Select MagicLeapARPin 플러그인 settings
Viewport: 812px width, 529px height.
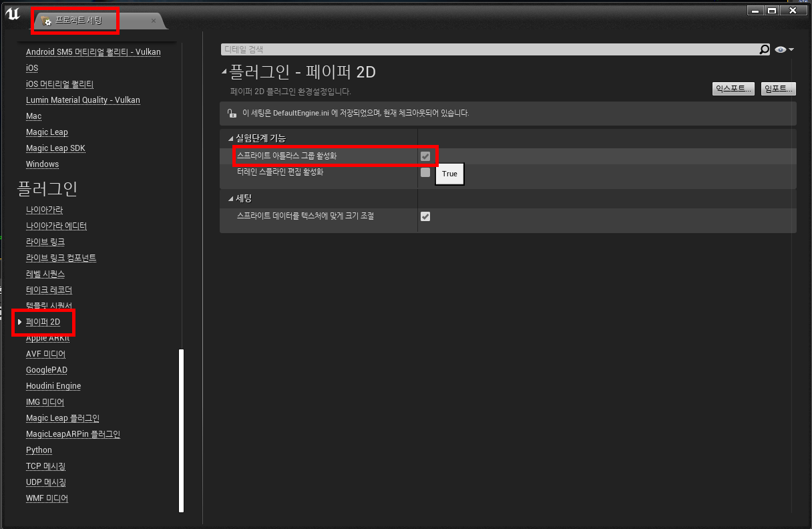click(73, 434)
